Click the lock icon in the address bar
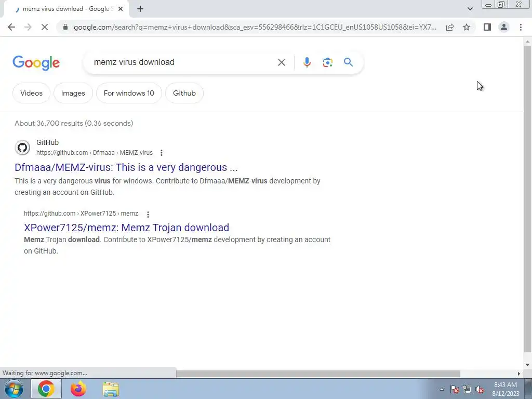This screenshot has width=532, height=399. [65, 27]
